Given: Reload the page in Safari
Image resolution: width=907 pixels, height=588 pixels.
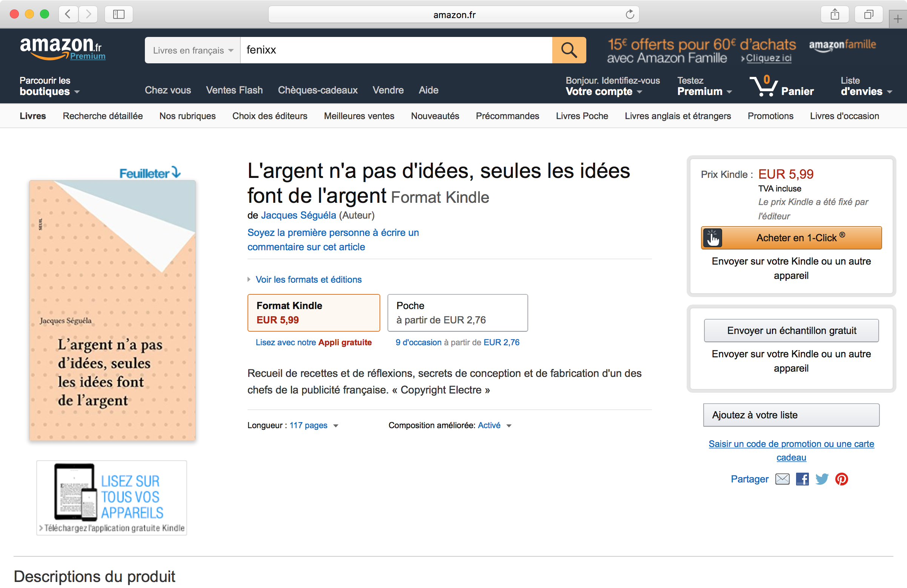Looking at the screenshot, I should tap(630, 14).
